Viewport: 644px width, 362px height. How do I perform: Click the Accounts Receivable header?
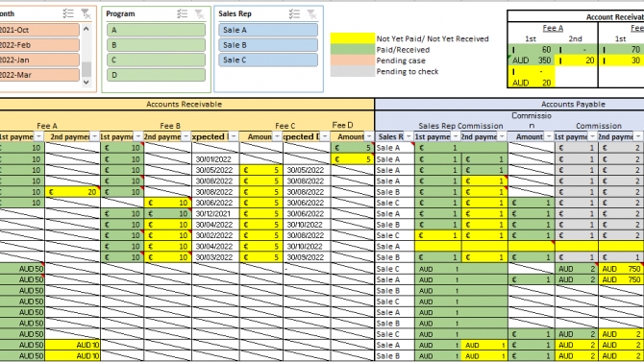click(x=184, y=105)
